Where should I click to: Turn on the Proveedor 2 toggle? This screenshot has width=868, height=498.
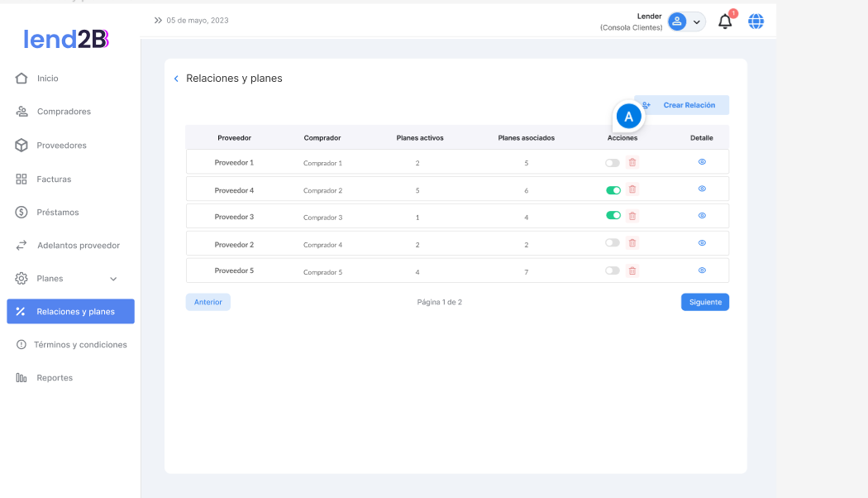tap(613, 243)
